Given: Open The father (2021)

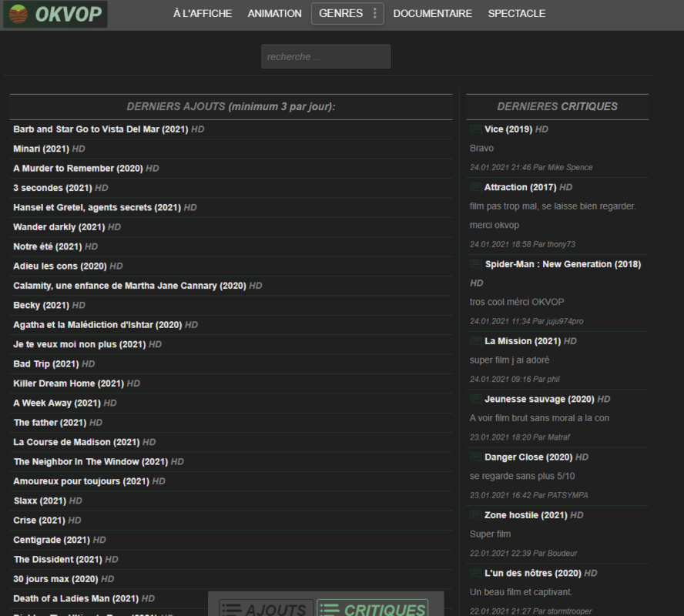Looking at the screenshot, I should tap(50, 423).
